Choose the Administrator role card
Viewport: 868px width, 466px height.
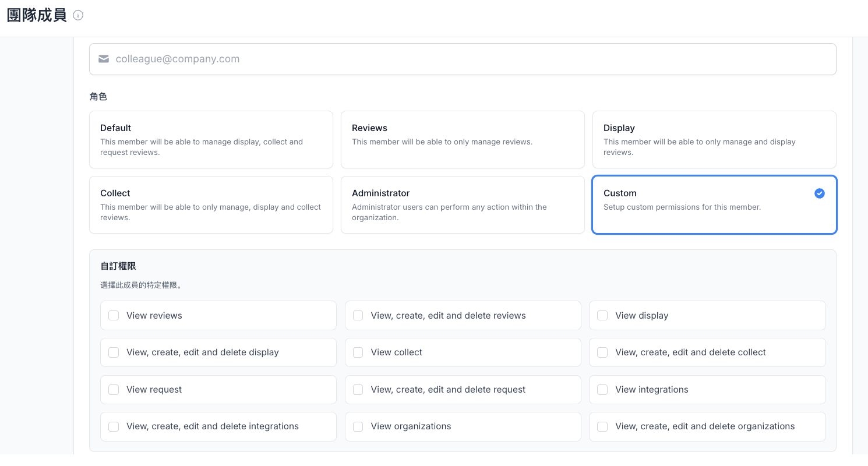pos(463,205)
